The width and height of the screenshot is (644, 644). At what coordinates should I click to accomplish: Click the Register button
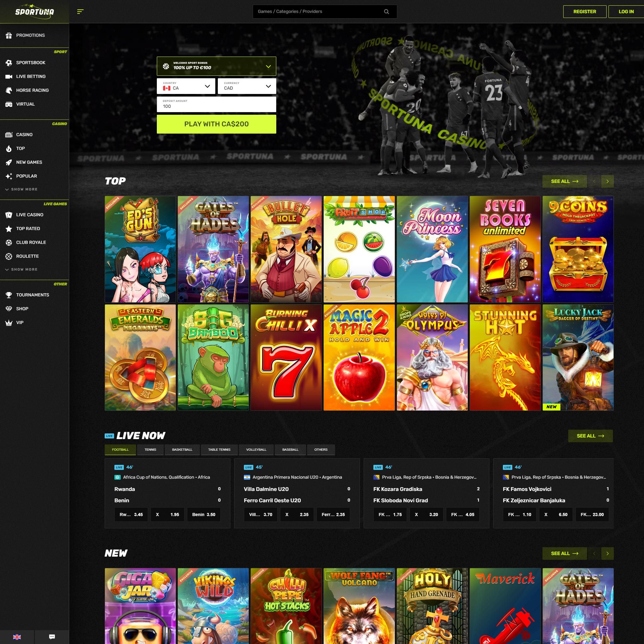(585, 12)
